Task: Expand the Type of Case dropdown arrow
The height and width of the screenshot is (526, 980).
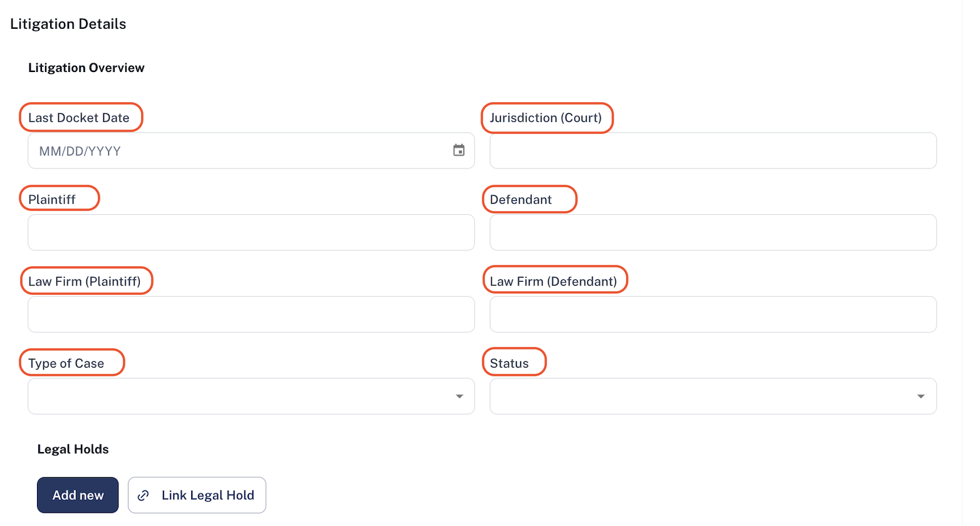Action: click(x=459, y=396)
